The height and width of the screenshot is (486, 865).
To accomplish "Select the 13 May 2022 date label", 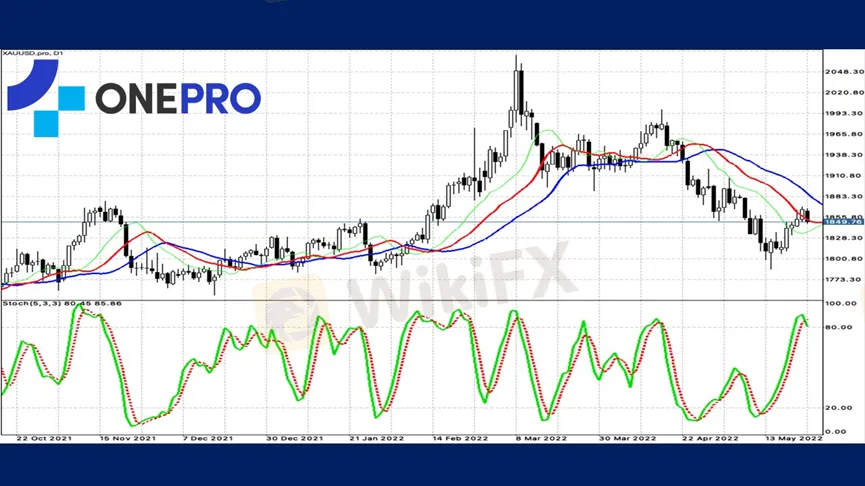I will (x=796, y=438).
